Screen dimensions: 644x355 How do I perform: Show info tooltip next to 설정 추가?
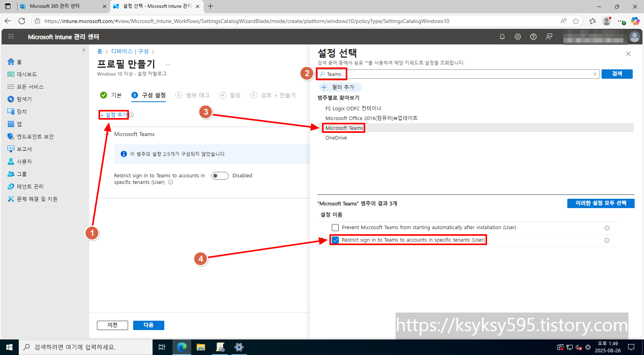coord(132,115)
